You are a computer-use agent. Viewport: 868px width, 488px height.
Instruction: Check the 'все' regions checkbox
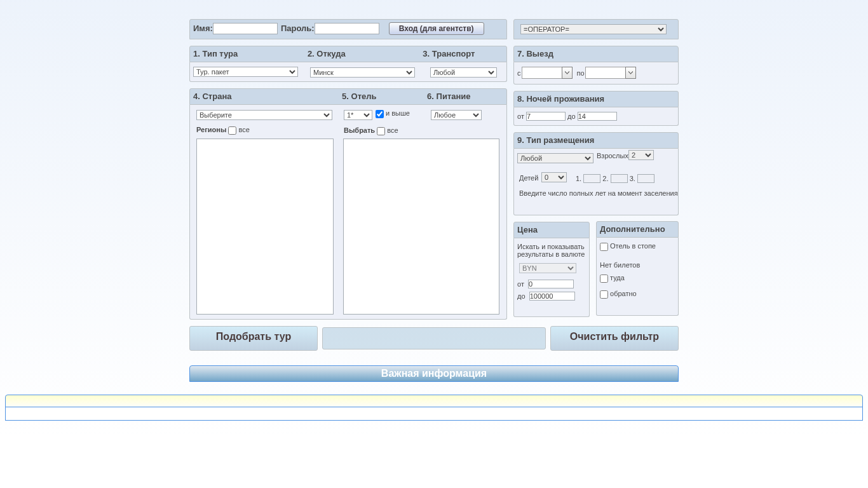pos(232,131)
